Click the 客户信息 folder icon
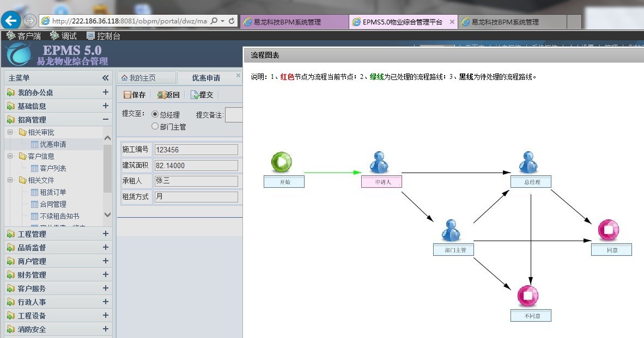The height and width of the screenshot is (338, 644). click(23, 156)
